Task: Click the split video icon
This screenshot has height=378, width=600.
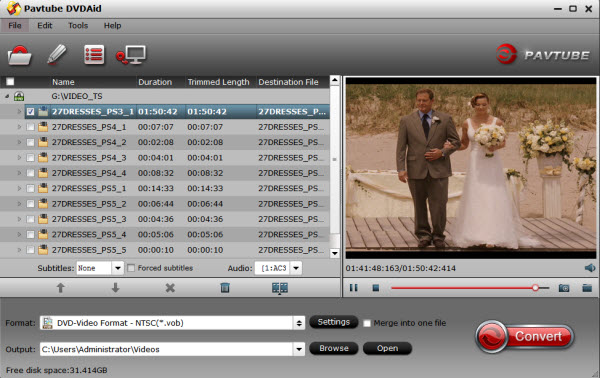Action: point(280,288)
